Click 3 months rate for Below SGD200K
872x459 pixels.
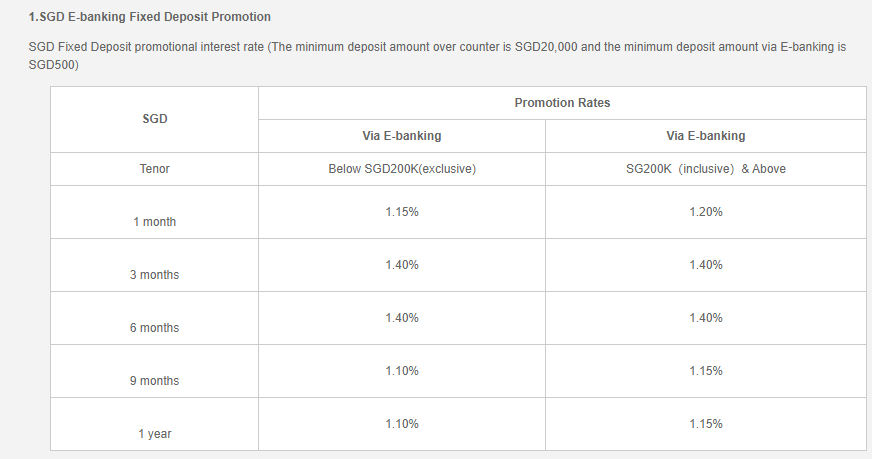click(402, 265)
